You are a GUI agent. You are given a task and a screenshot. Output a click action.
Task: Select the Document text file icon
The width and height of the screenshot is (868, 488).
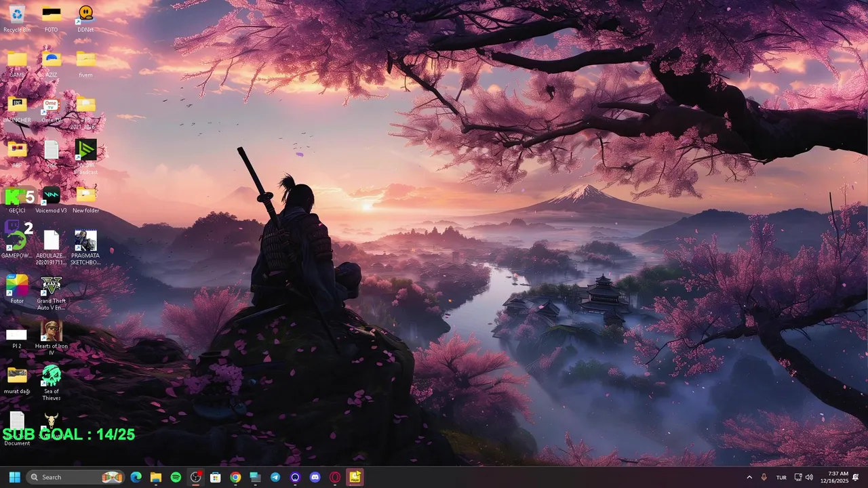click(17, 428)
